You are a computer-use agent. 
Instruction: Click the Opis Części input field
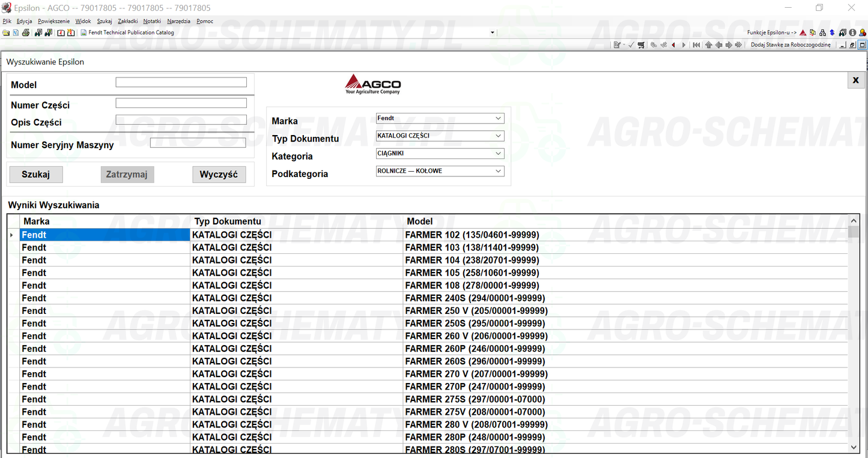click(x=181, y=120)
